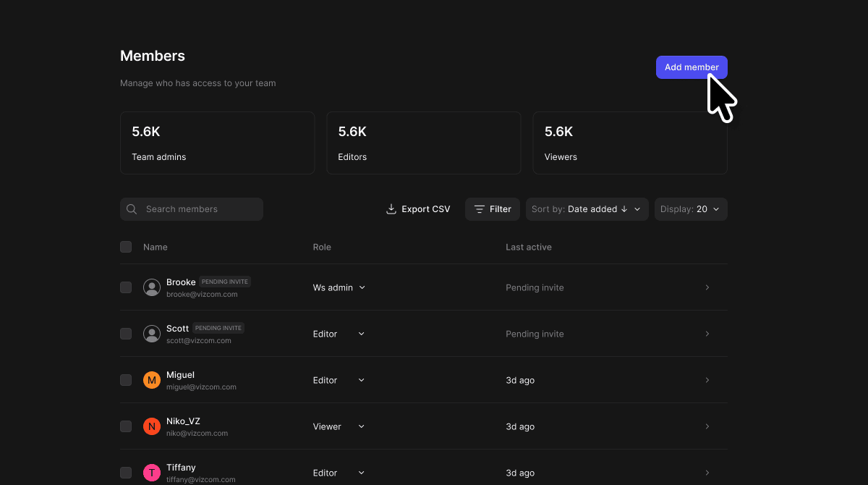
Task: Click the Name column header
Action: [x=156, y=247]
